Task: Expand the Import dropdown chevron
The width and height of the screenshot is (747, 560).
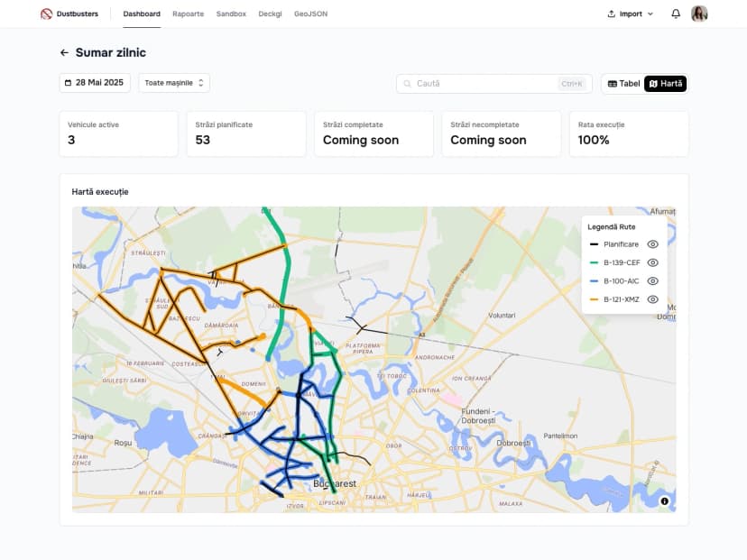Action: [650, 14]
